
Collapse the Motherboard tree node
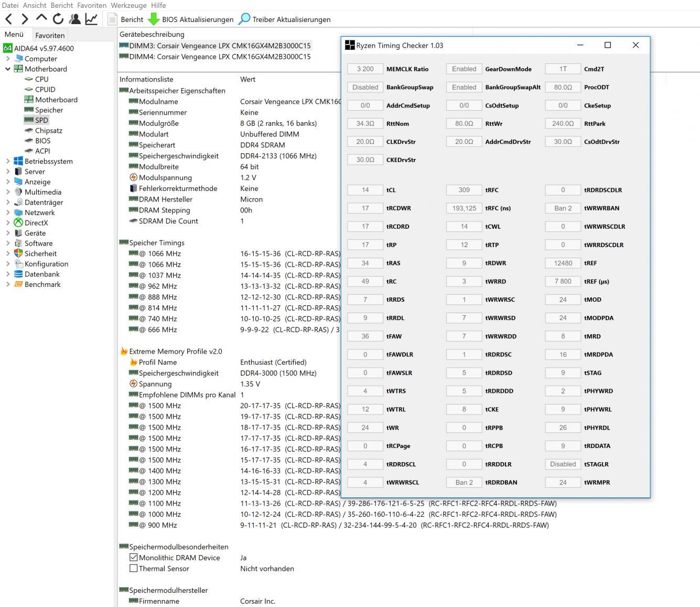pyautogui.click(x=7, y=69)
